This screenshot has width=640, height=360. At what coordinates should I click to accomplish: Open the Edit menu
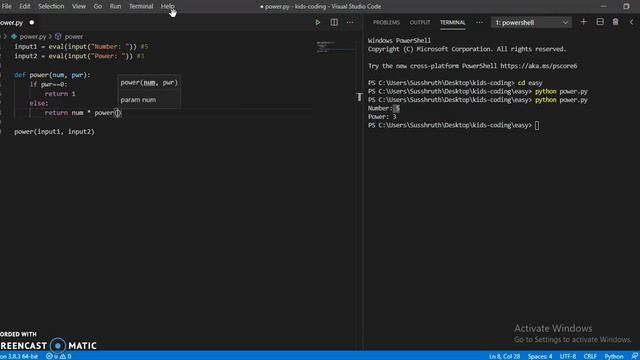[25, 7]
